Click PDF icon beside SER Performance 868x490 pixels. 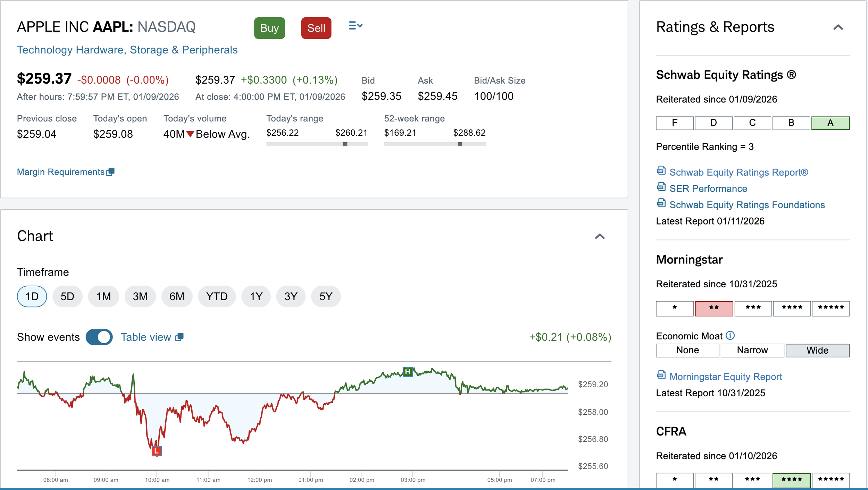click(661, 187)
